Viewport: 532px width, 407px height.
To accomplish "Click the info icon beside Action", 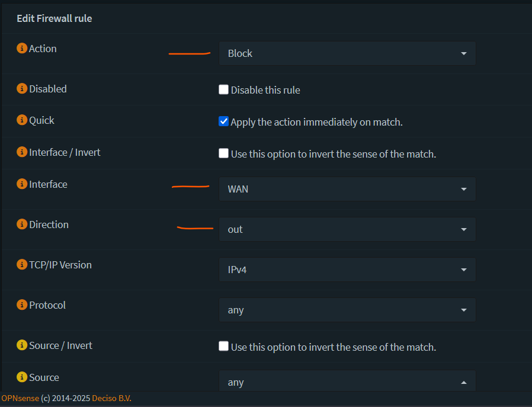I will click(22, 49).
